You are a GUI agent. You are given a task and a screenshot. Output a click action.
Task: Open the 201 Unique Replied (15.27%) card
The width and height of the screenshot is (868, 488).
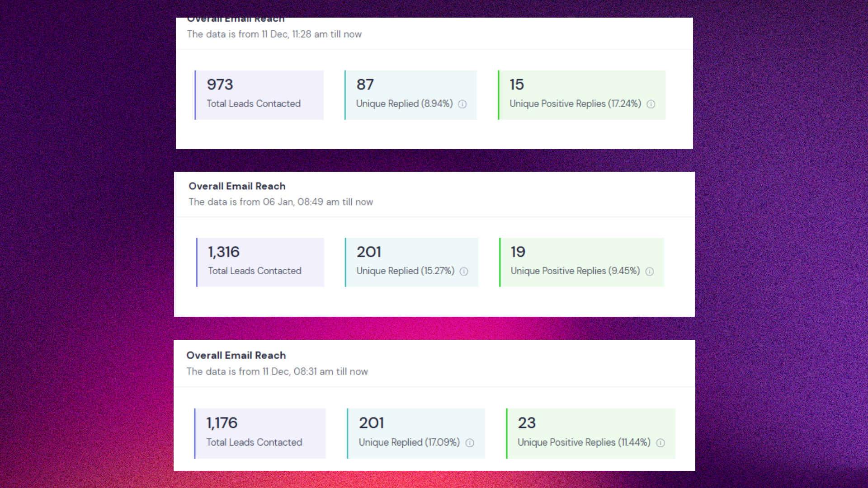click(411, 262)
